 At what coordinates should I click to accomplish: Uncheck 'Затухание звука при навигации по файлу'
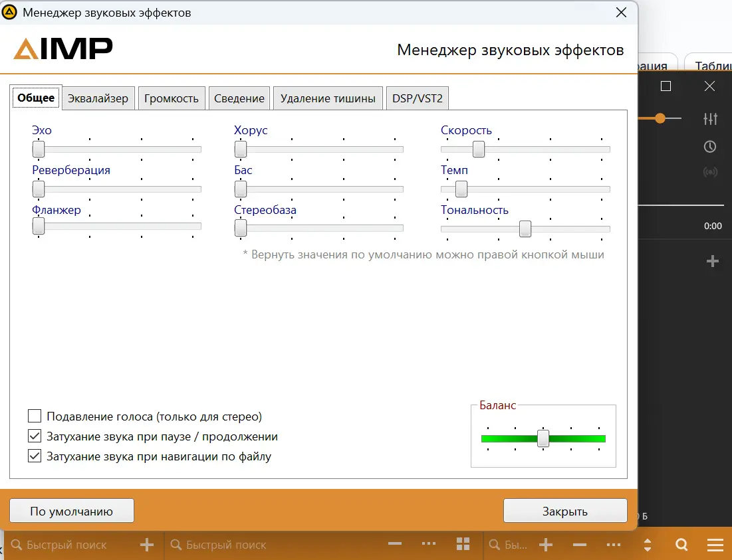pos(35,456)
